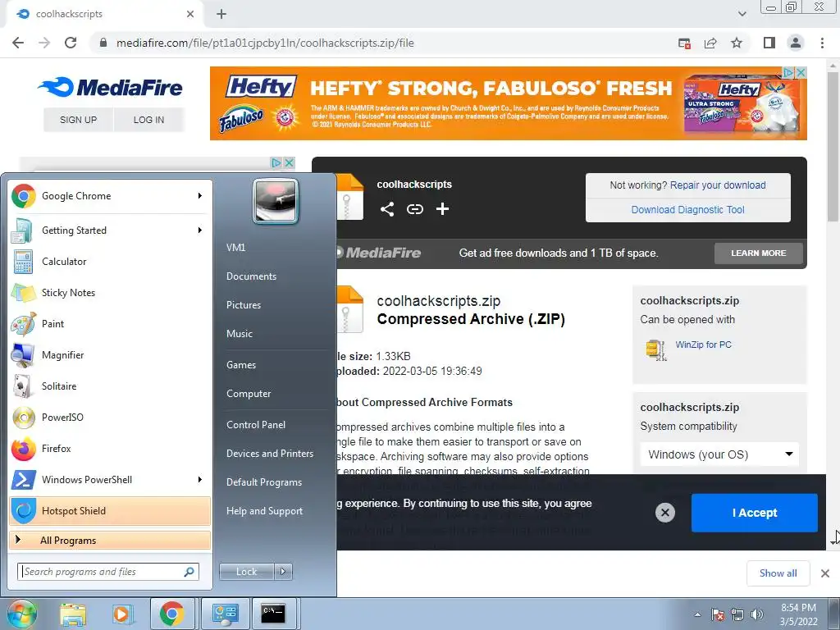Launch Sticky Notes
Viewport: 840px width, 630px height.
(x=110, y=293)
